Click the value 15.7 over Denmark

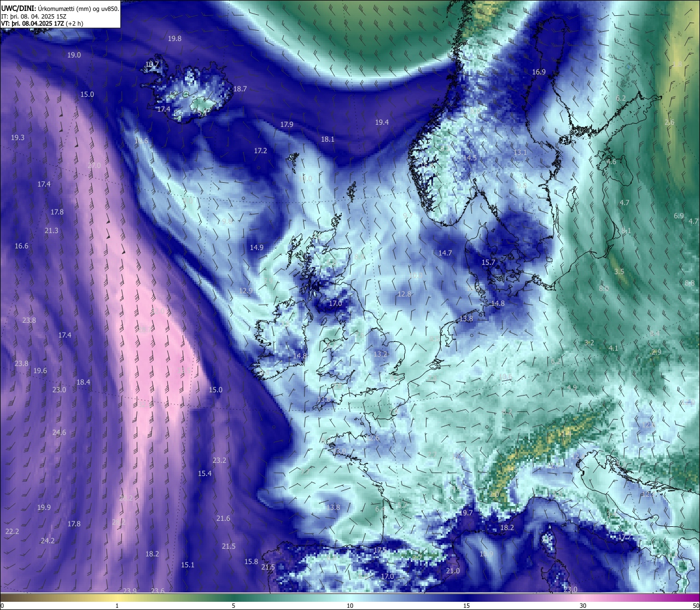pyautogui.click(x=488, y=262)
